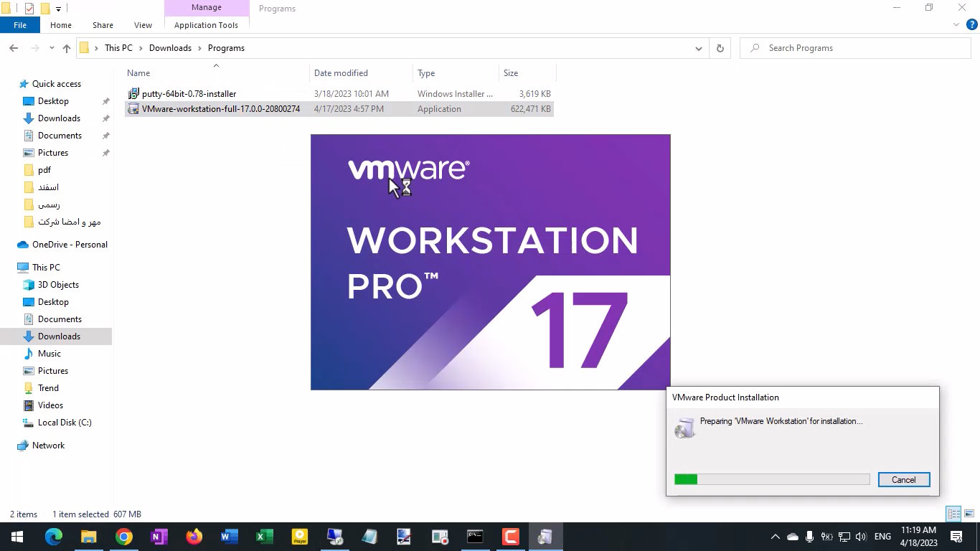Select This PC in navigation pane

pos(46,268)
